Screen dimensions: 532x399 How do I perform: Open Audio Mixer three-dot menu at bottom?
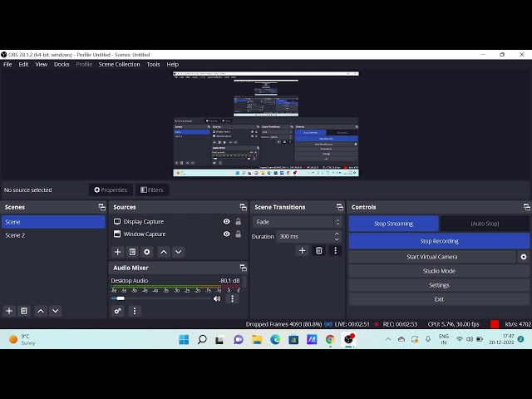tap(135, 311)
